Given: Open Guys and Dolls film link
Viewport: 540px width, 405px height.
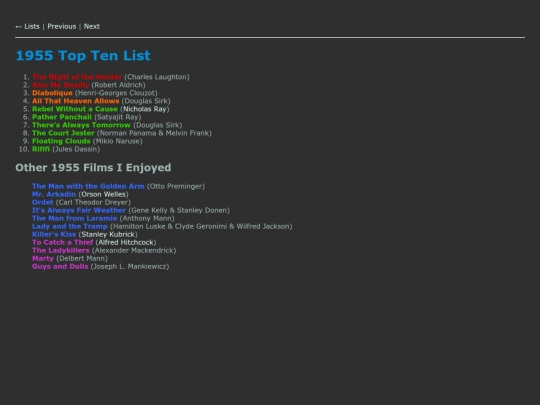Looking at the screenshot, I should [60, 267].
